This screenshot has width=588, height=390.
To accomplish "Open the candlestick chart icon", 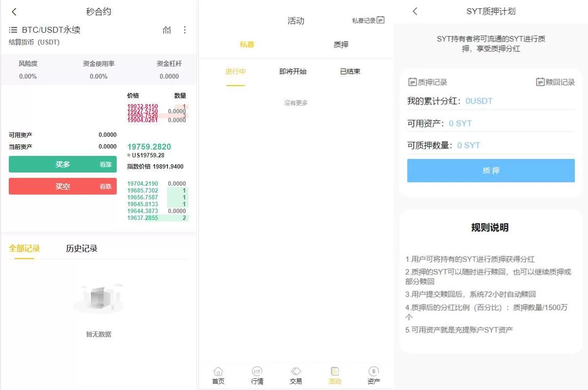I will [x=167, y=30].
